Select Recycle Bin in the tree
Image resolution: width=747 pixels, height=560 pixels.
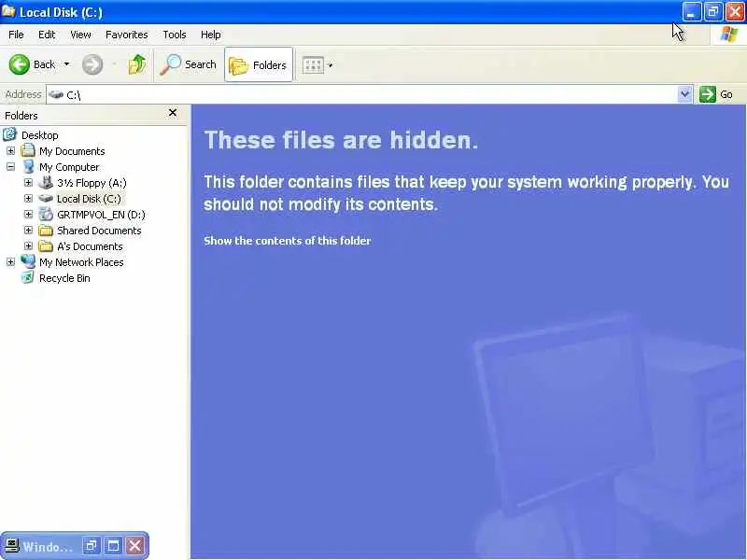click(x=64, y=278)
